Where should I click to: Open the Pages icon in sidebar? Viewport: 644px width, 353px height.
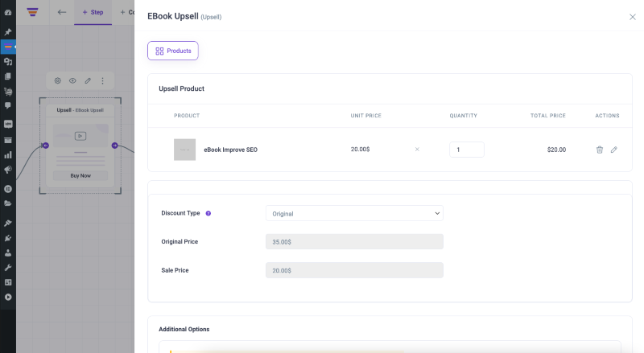[8, 76]
